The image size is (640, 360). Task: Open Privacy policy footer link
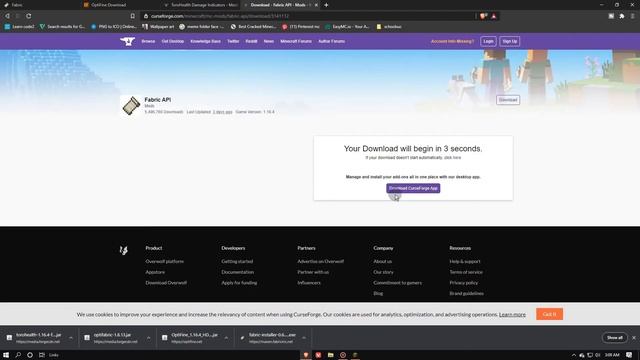point(464,282)
